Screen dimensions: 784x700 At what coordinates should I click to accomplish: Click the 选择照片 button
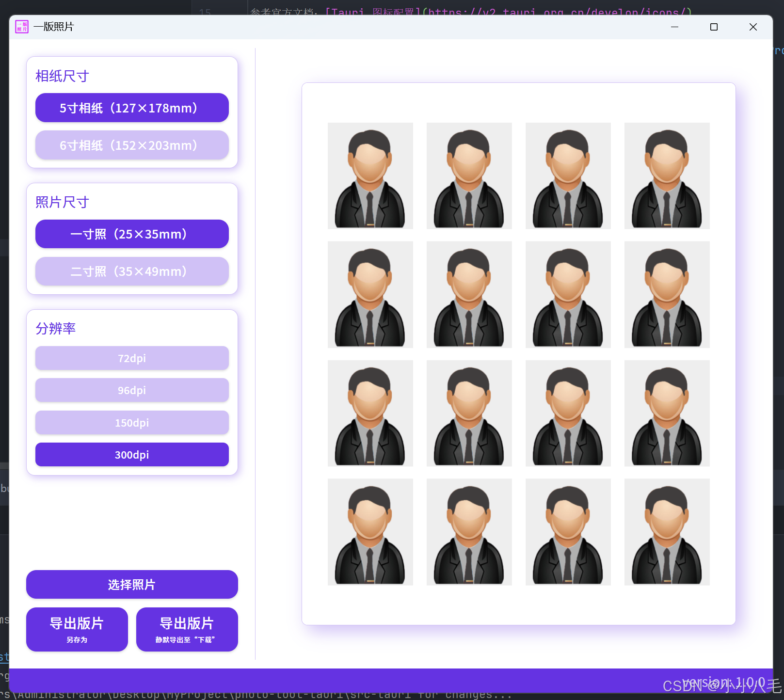(x=132, y=585)
